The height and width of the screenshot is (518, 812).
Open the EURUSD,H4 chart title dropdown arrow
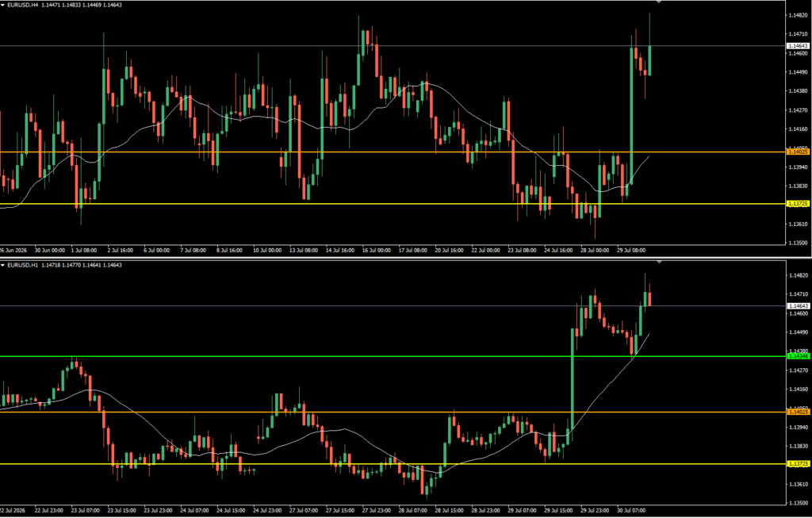[2, 5]
